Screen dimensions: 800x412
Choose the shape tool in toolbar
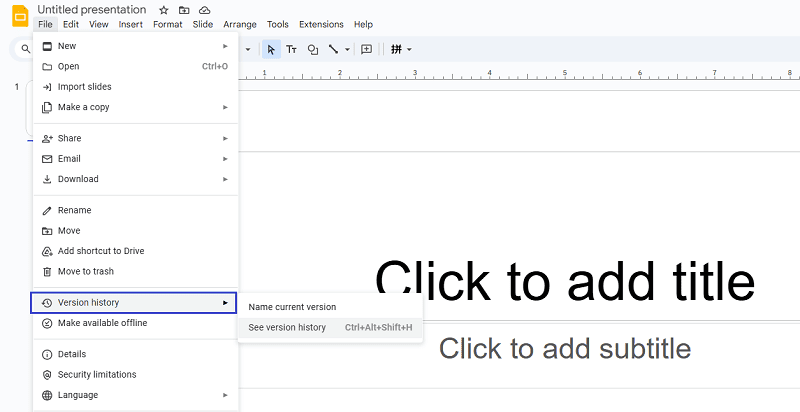tap(313, 49)
